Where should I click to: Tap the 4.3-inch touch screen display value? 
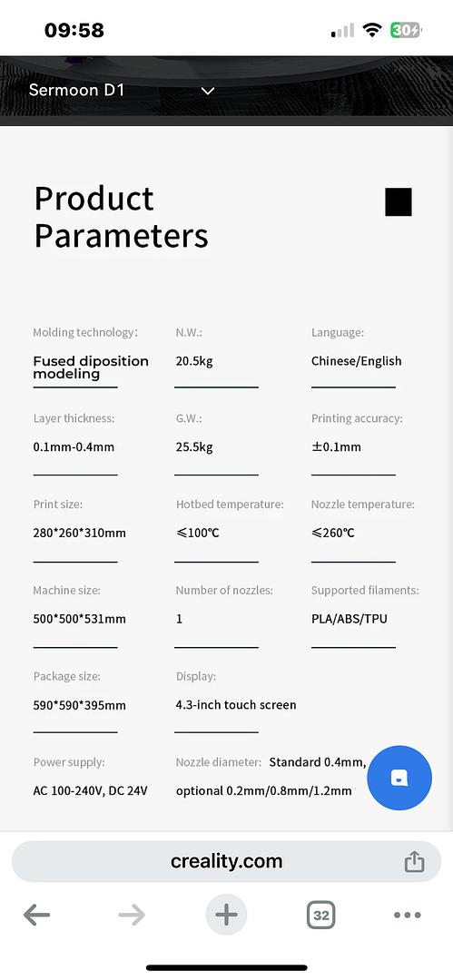(x=236, y=705)
